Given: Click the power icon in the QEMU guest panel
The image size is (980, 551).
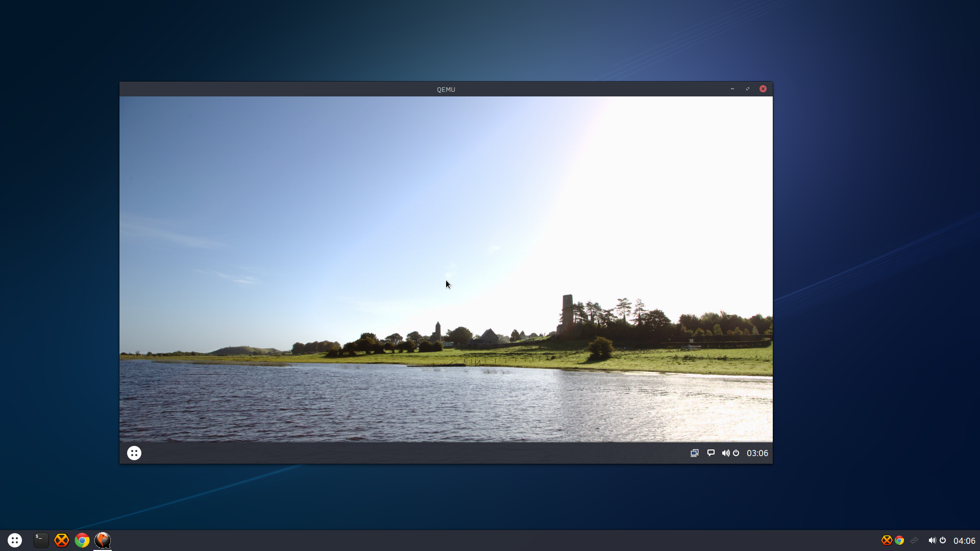Looking at the screenshot, I should [x=736, y=453].
